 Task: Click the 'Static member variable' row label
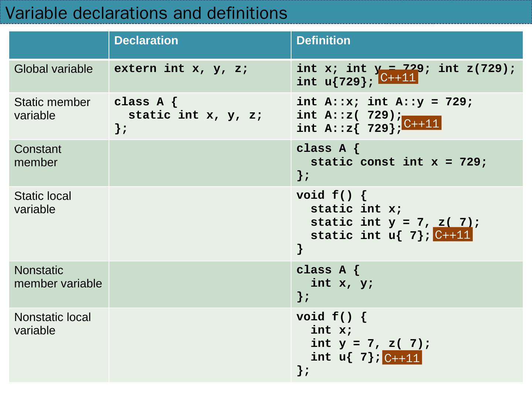pos(52,109)
